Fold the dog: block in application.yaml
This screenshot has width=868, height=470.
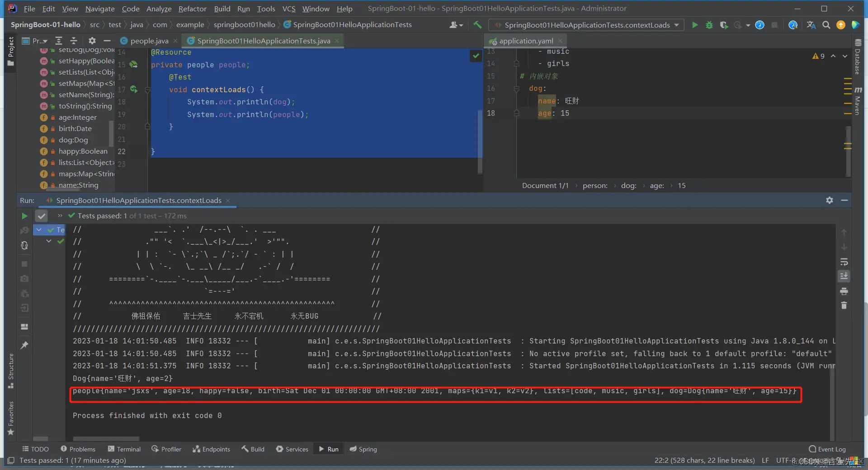516,89
